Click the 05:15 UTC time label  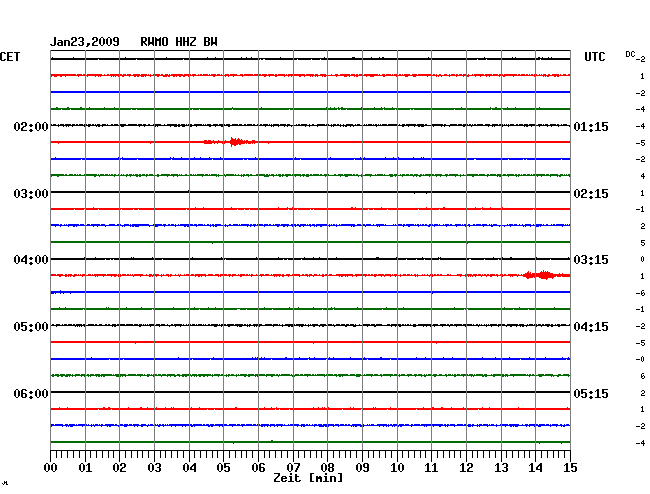coord(591,393)
